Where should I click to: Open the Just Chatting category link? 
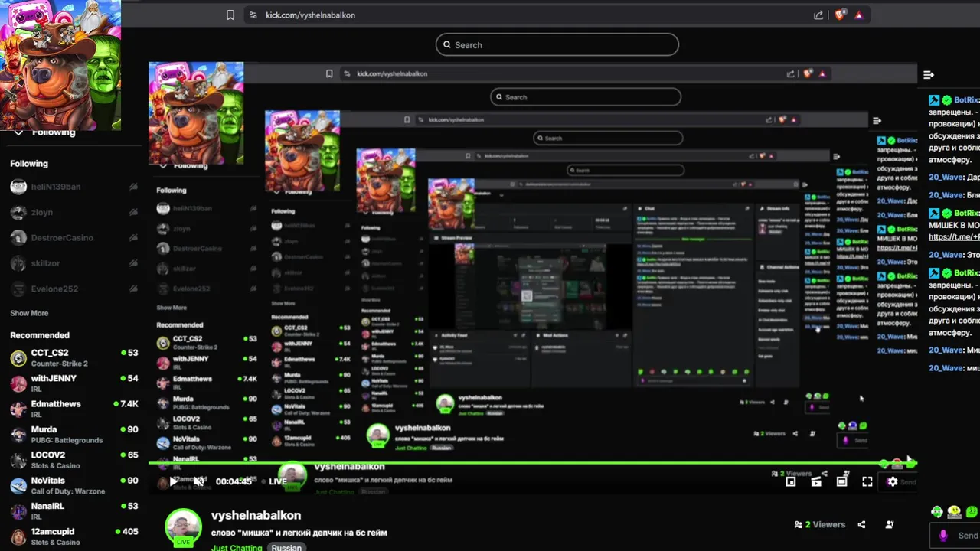coord(237,547)
